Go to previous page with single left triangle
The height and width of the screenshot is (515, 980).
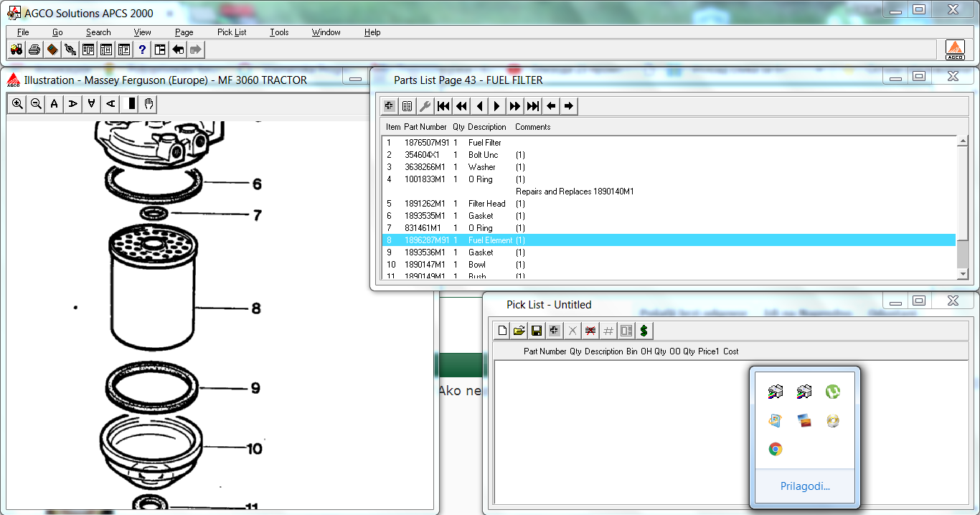click(x=479, y=106)
